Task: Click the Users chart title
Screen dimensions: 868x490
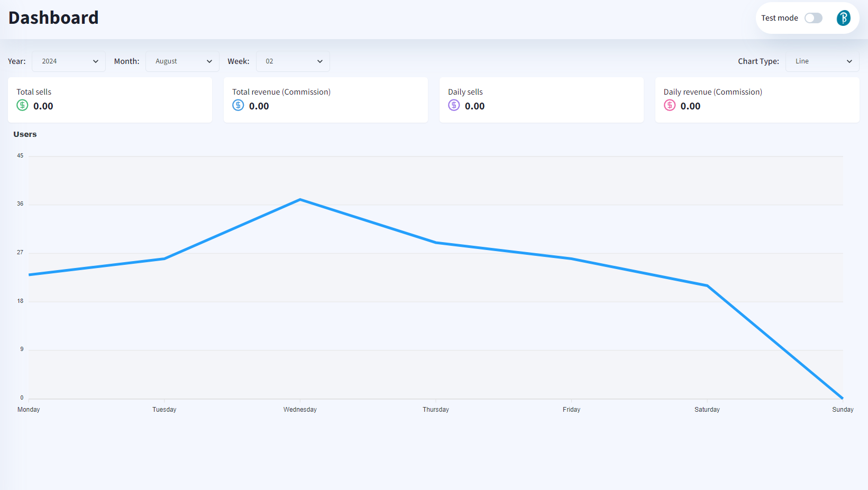Action: [25, 134]
